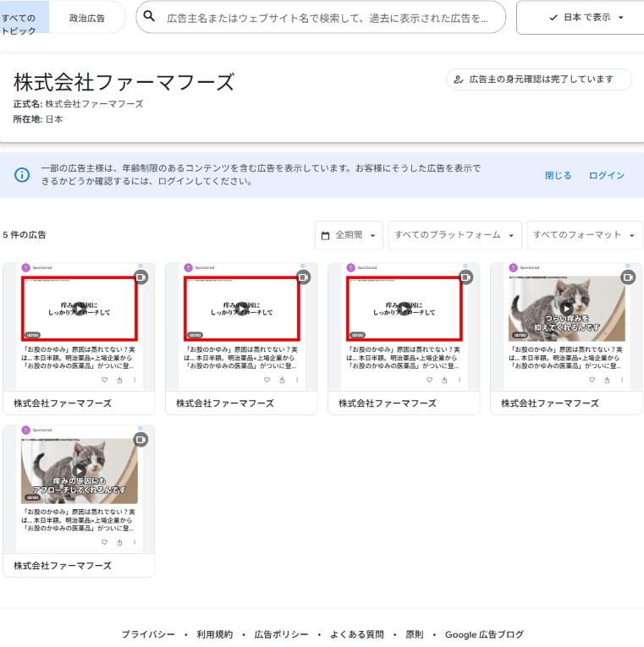Click share icon on the second ad card
The width and height of the screenshot is (644, 647).
(282, 380)
